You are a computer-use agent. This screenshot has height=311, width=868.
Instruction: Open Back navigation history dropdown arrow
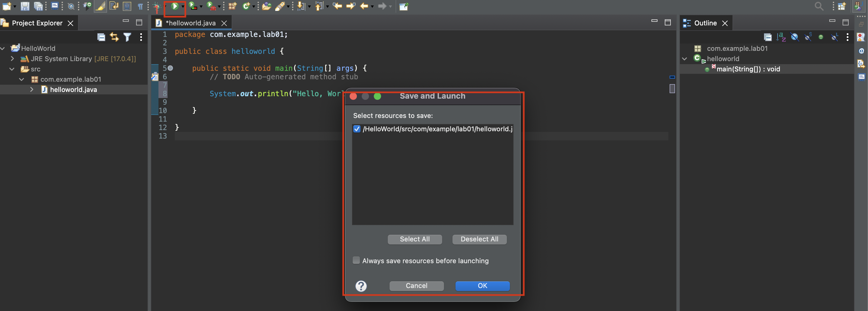372,6
